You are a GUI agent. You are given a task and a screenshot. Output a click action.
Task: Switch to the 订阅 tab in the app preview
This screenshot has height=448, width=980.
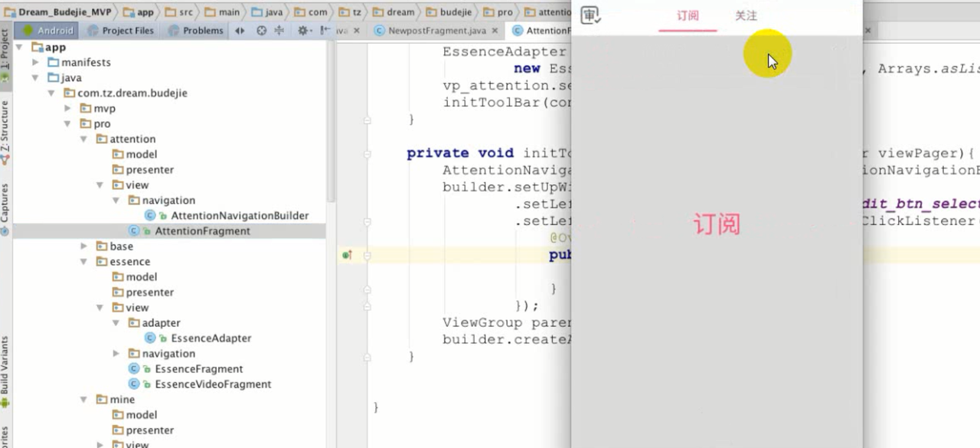pyautogui.click(x=688, y=15)
